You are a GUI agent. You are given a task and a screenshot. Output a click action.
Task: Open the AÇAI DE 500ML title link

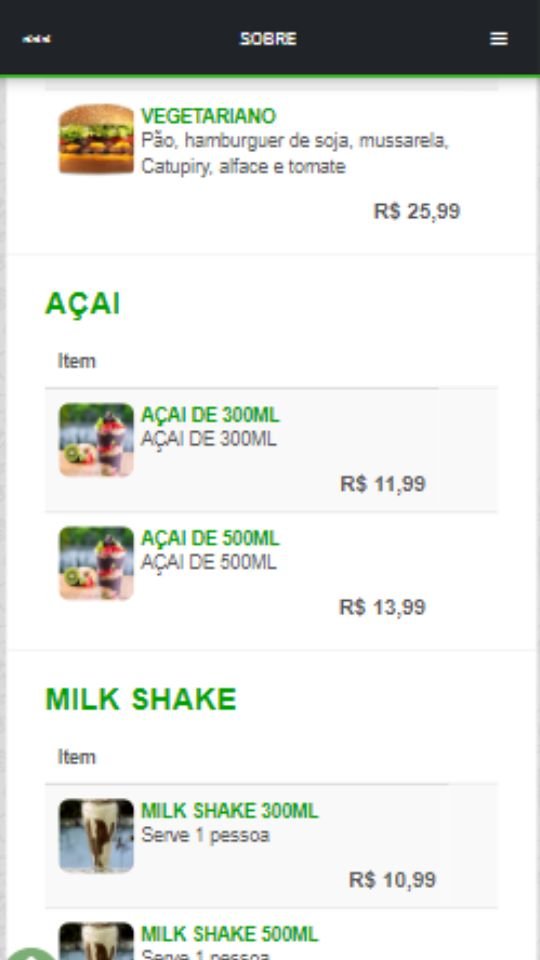tap(210, 538)
